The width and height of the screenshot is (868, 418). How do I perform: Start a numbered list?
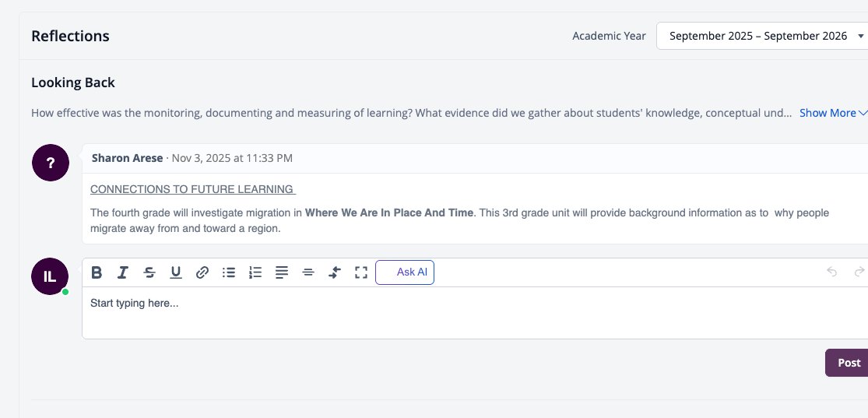(255, 272)
